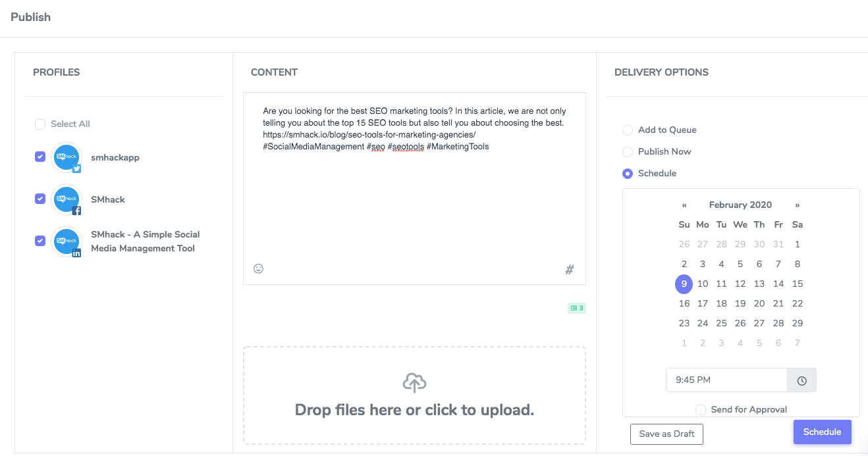Click the SMhack Facebook profile avatar
Viewport: 868px width, 456px height.
(x=66, y=199)
